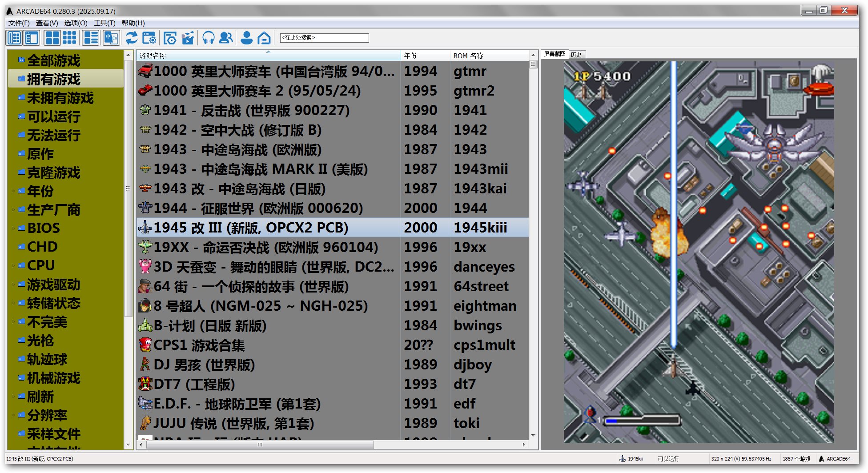Select the 全部游戏 folder filter
The height and width of the screenshot is (473, 868).
click(x=53, y=60)
